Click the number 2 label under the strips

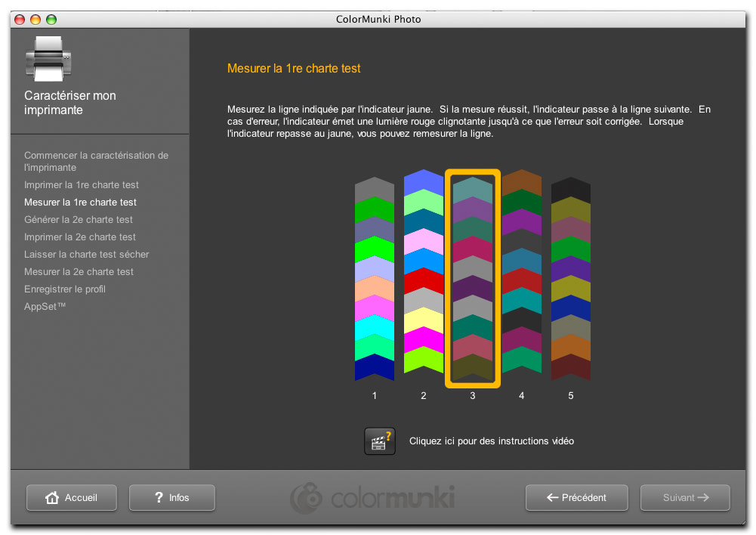[424, 395]
